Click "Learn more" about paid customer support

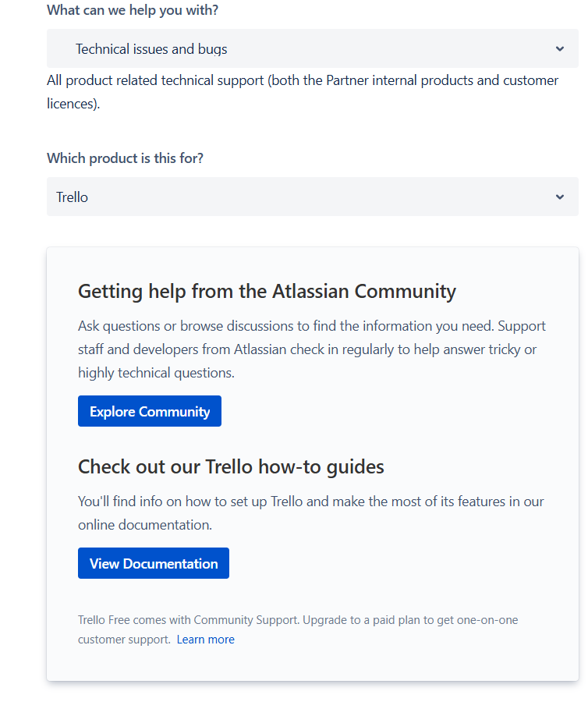205,639
